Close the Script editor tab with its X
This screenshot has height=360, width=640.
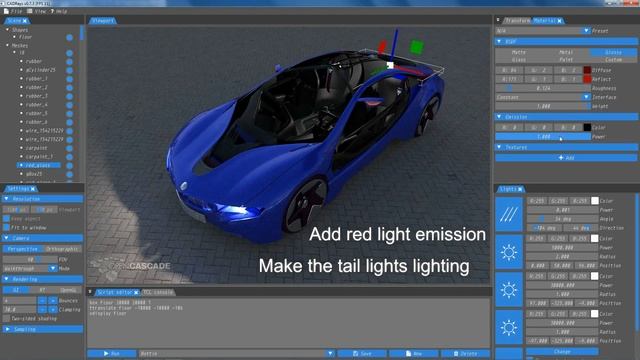[x=136, y=292]
